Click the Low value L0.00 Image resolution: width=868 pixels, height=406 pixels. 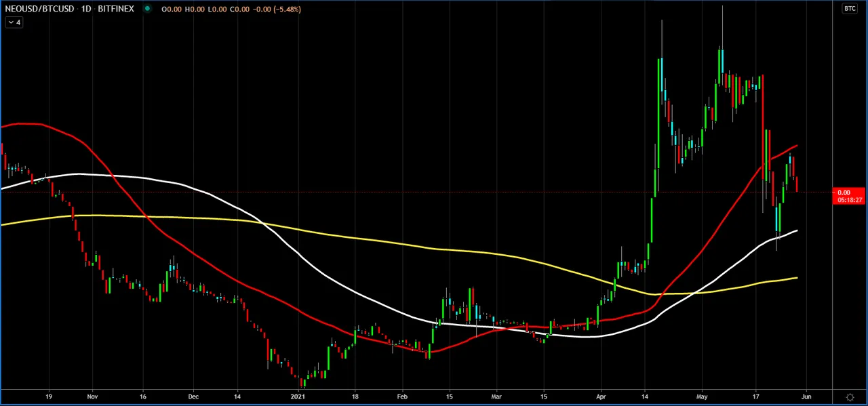[218, 9]
